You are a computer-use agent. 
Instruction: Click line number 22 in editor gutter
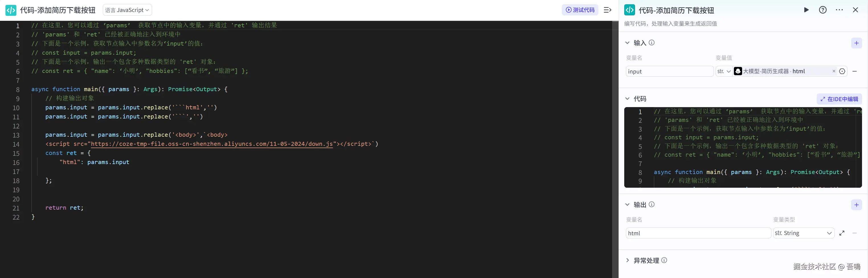(16, 217)
